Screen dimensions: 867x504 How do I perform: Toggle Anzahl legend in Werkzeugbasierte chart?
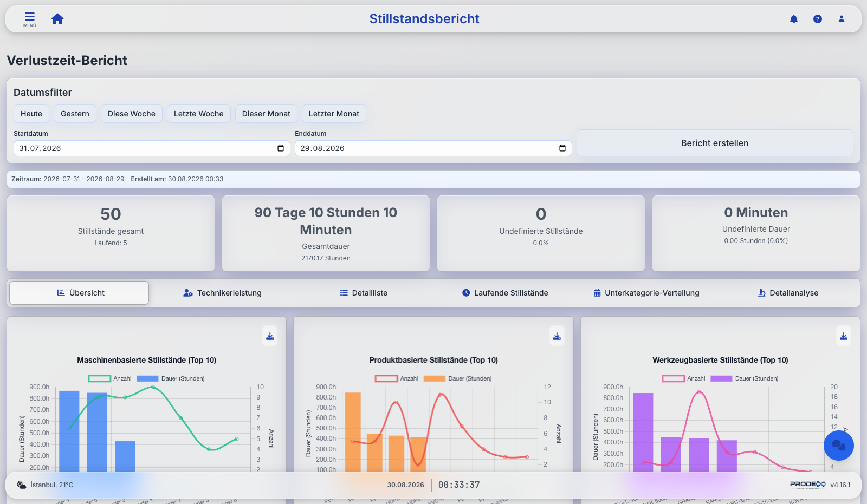(x=684, y=378)
